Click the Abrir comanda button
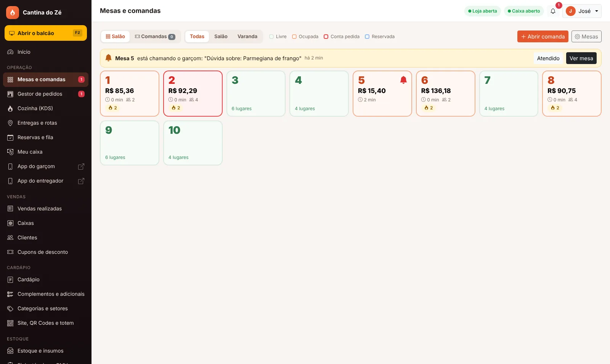The height and width of the screenshot is (364, 610). pyautogui.click(x=543, y=37)
